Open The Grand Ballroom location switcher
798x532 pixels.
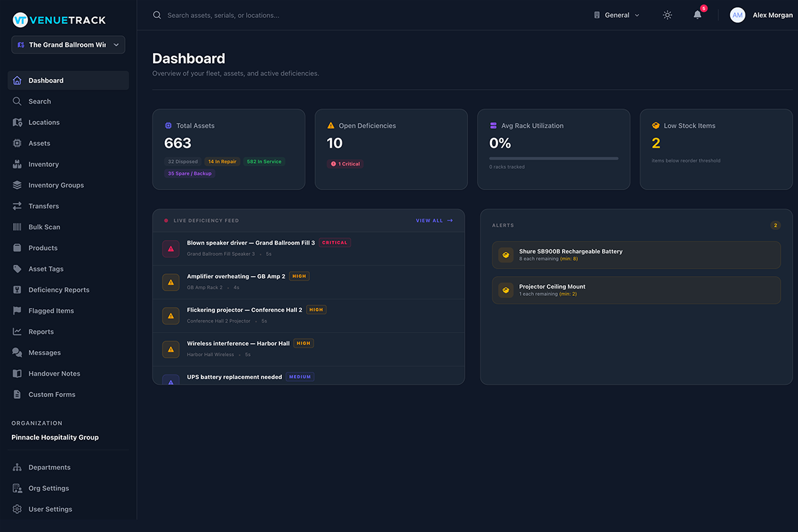coord(67,45)
